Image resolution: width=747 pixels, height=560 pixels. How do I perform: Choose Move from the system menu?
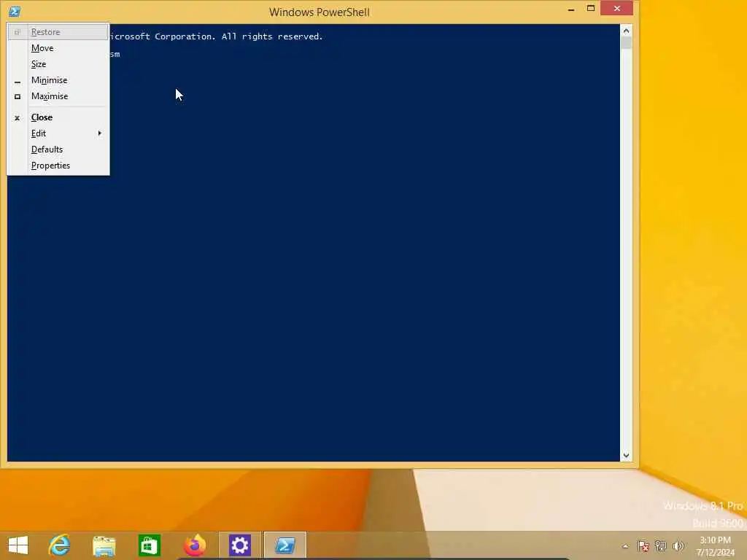[58, 48]
